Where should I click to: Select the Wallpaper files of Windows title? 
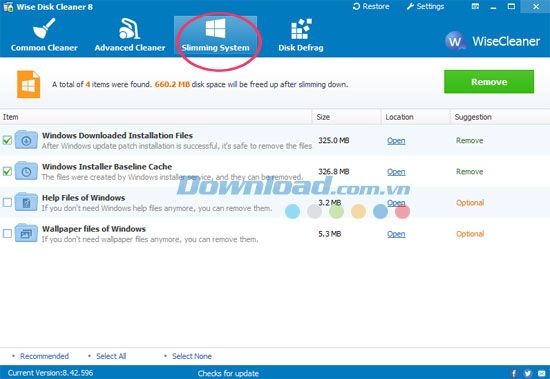pos(94,229)
